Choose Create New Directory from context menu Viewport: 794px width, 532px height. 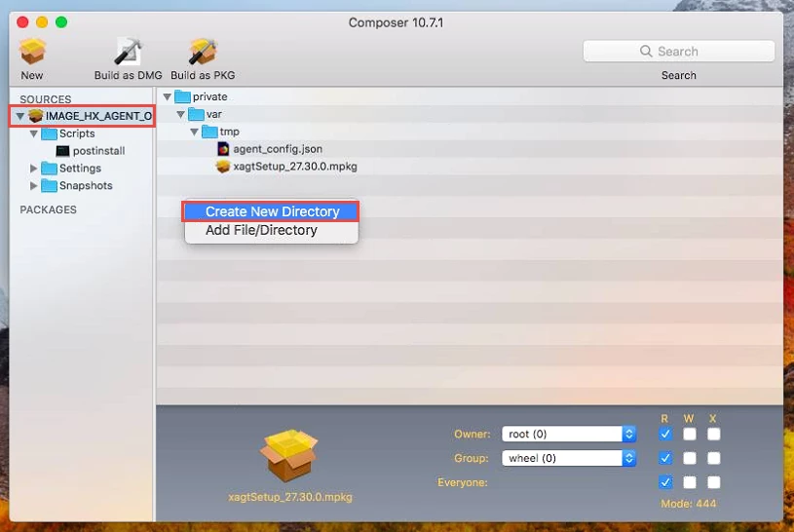pos(272,211)
